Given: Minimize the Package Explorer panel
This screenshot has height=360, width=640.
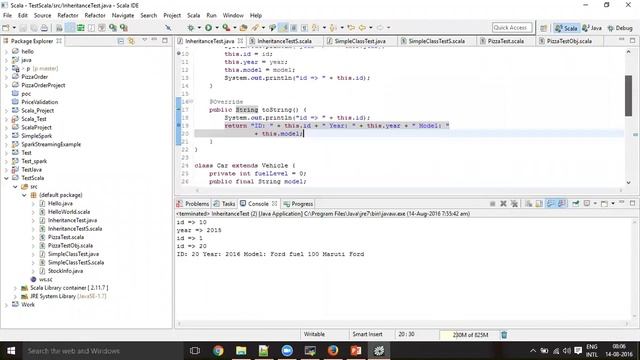Looking at the screenshot, I should [154, 40].
